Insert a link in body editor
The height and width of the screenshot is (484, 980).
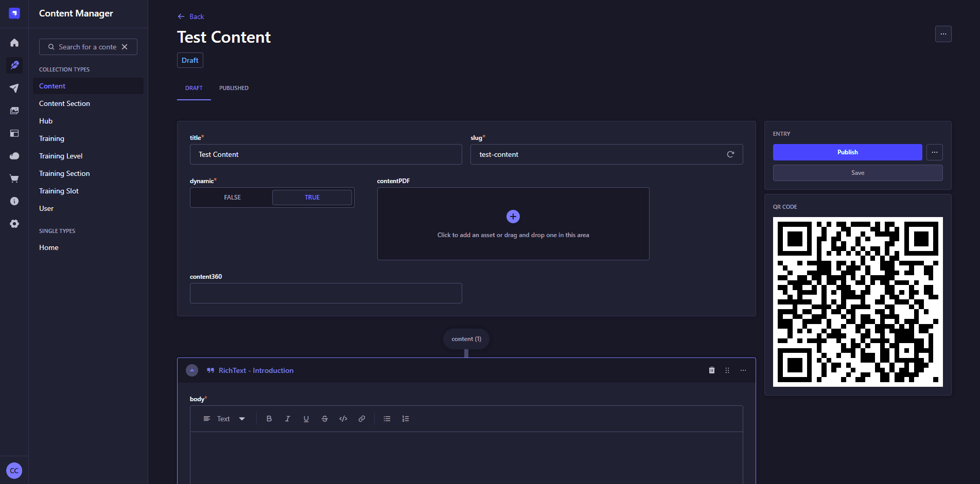362,419
